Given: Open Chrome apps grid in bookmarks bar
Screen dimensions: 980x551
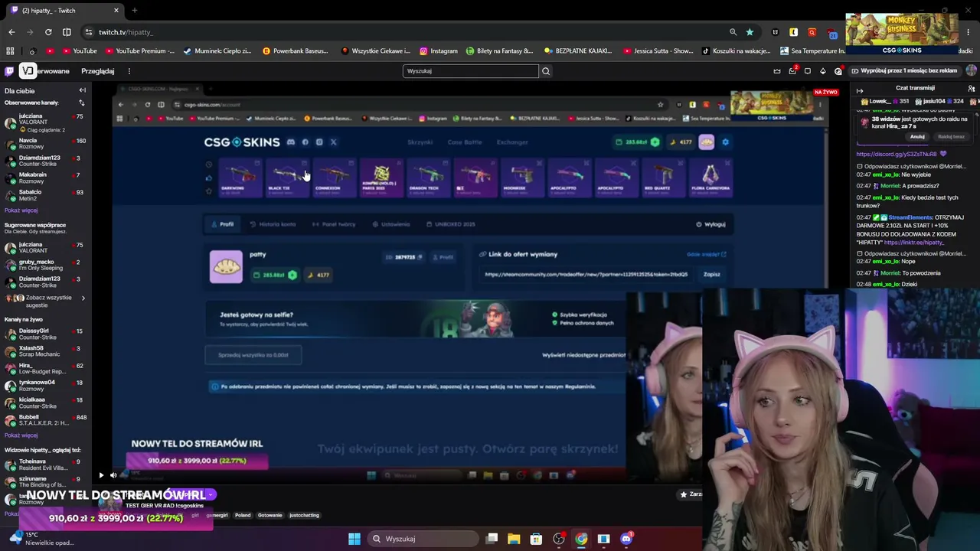Looking at the screenshot, I should click(10, 51).
